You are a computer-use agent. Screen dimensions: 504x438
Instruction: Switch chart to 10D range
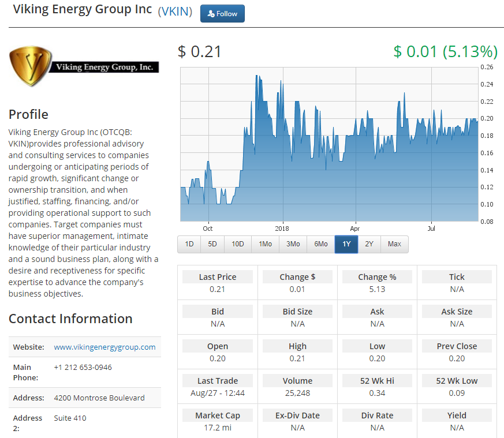click(x=237, y=244)
